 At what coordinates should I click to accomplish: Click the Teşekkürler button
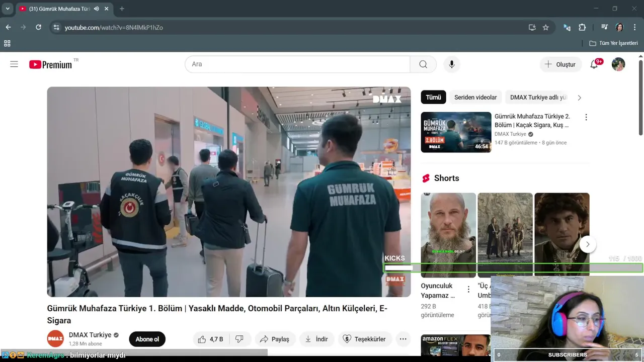[364, 339]
